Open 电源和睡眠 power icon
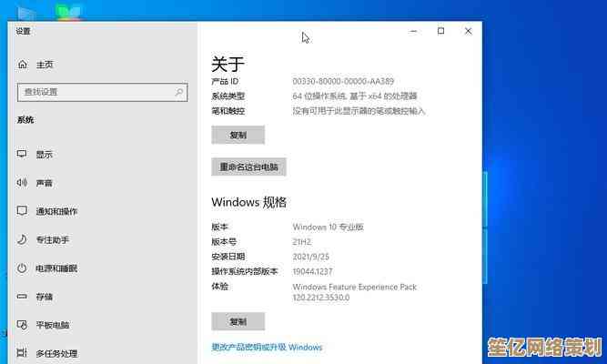The height and width of the screenshot is (364, 607). [x=22, y=268]
